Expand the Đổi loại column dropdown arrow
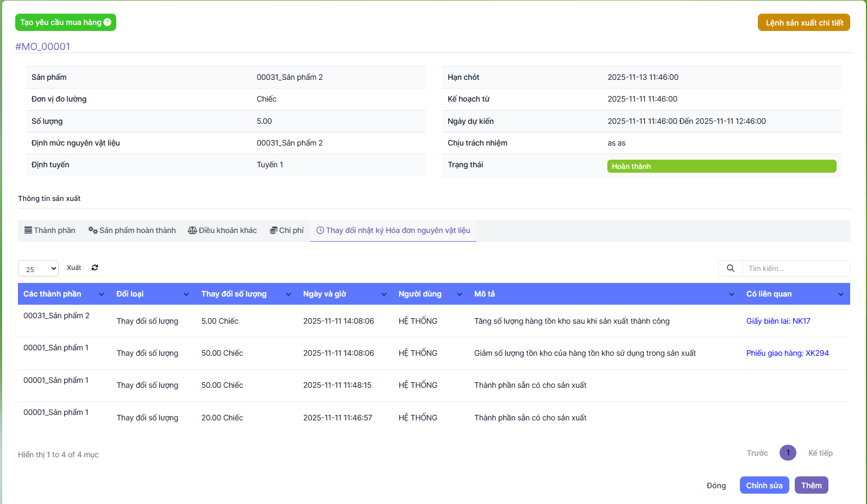 pos(186,294)
